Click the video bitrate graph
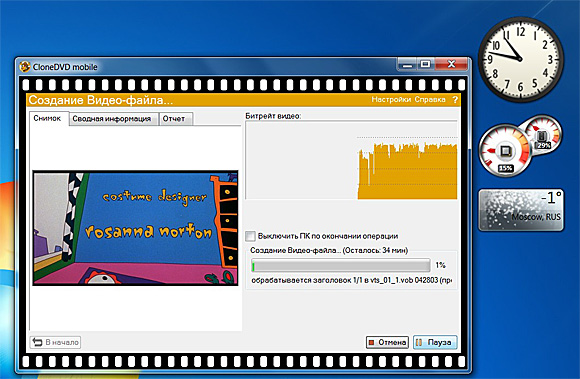 351,160
